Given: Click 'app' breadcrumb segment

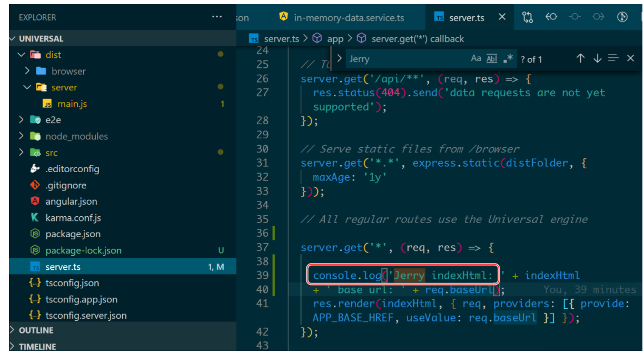Looking at the screenshot, I should [x=335, y=38].
